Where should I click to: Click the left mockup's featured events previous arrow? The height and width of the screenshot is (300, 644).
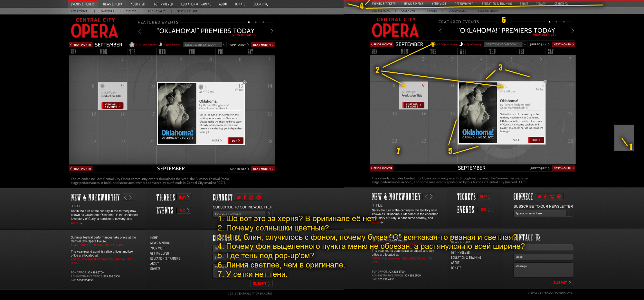[140, 31]
